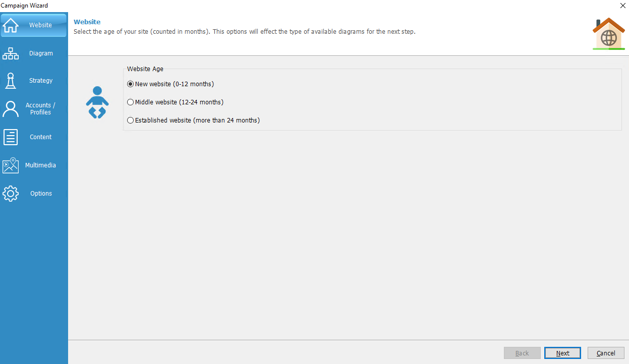Screen dimensions: 629x364
Task: Click the blue baby website-age icon
Action: coord(97,102)
